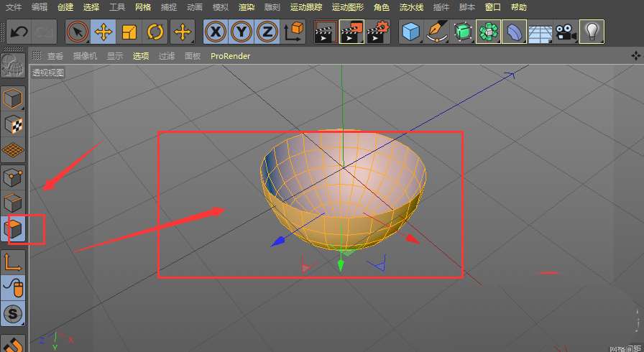Open the viewport 显示 dropdown menu
This screenshot has width=644, height=352.
tap(114, 56)
